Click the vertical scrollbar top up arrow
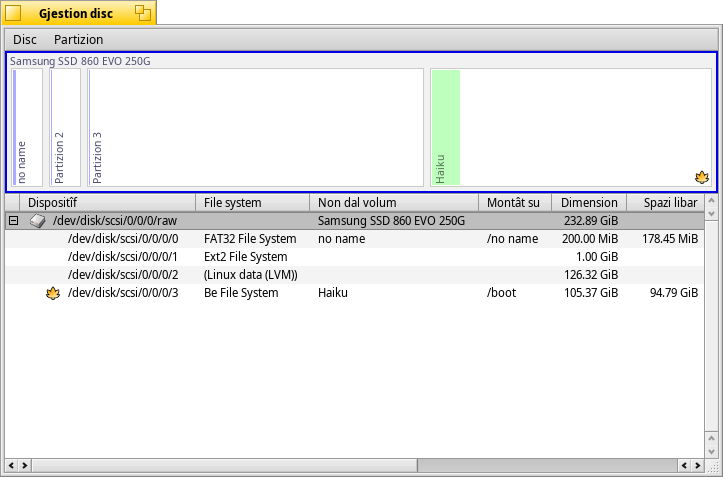 (711, 201)
